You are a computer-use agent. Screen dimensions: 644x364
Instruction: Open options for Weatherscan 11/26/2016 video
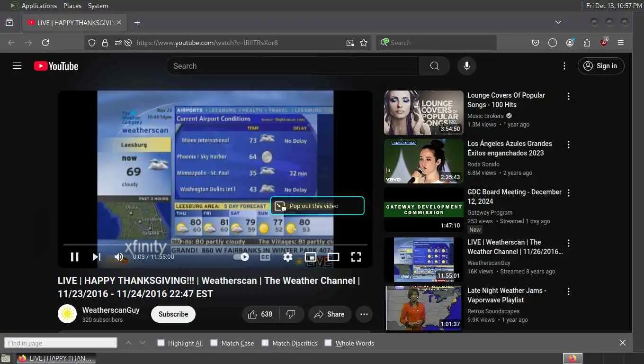click(569, 243)
